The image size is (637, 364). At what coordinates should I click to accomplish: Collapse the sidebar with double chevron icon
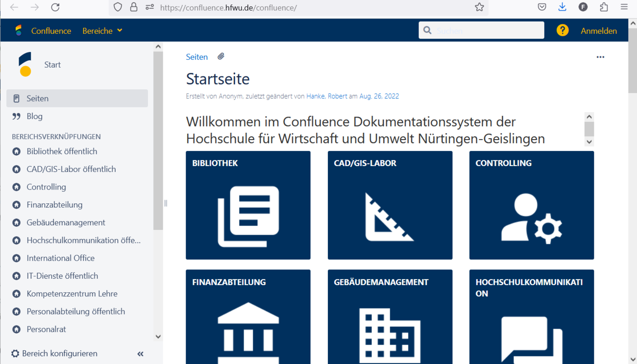pos(140,354)
